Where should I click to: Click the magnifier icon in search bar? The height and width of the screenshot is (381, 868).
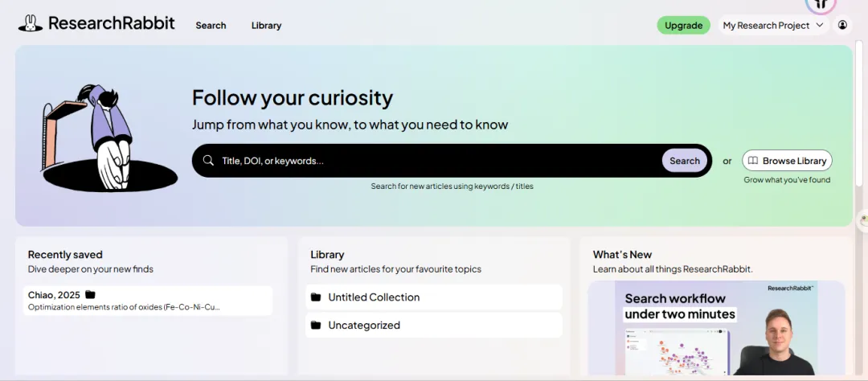(x=208, y=161)
